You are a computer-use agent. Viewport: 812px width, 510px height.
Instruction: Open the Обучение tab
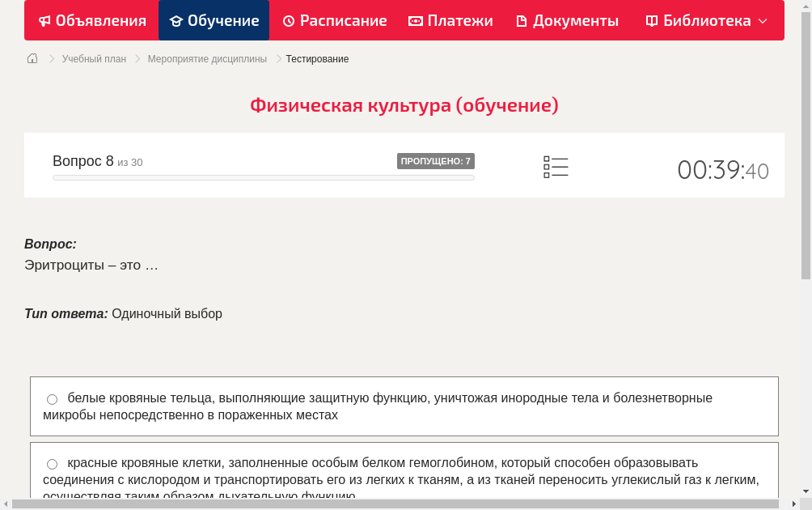pos(214,20)
